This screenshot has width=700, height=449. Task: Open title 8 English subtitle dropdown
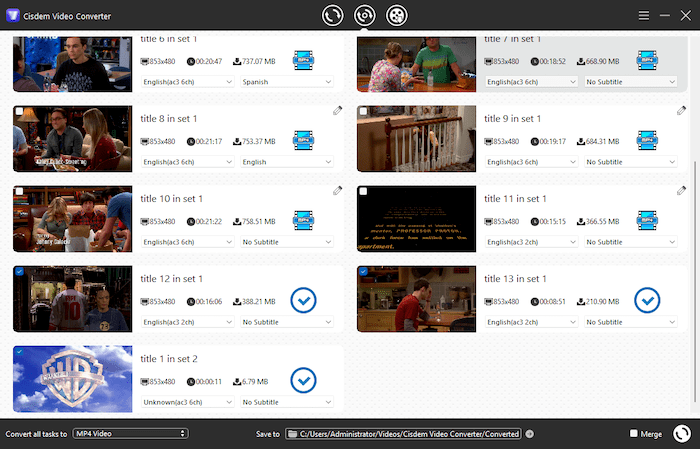287,162
